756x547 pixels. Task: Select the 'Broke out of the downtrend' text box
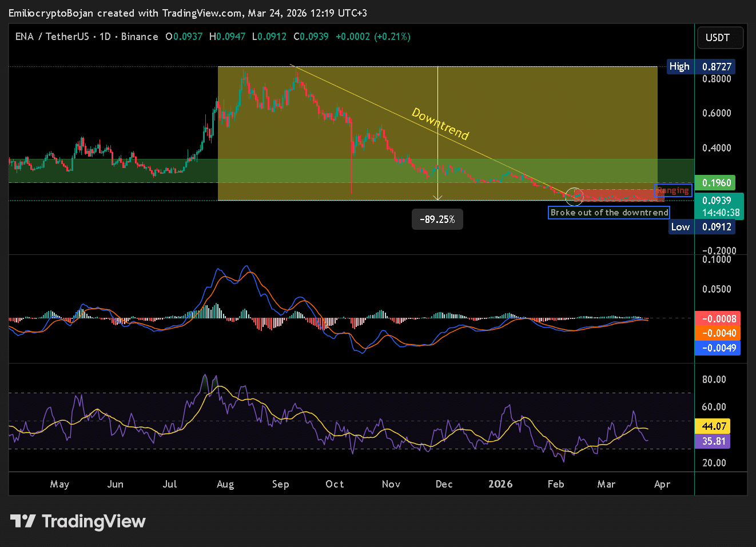tap(609, 213)
